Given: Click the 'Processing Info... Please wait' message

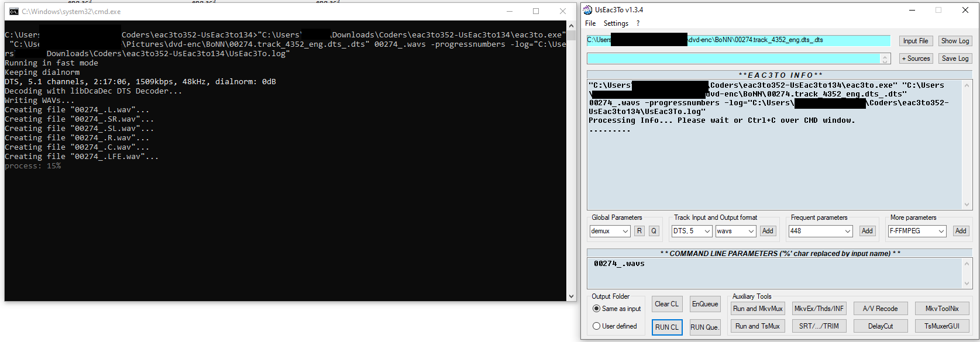Looking at the screenshot, I should 722,120.
